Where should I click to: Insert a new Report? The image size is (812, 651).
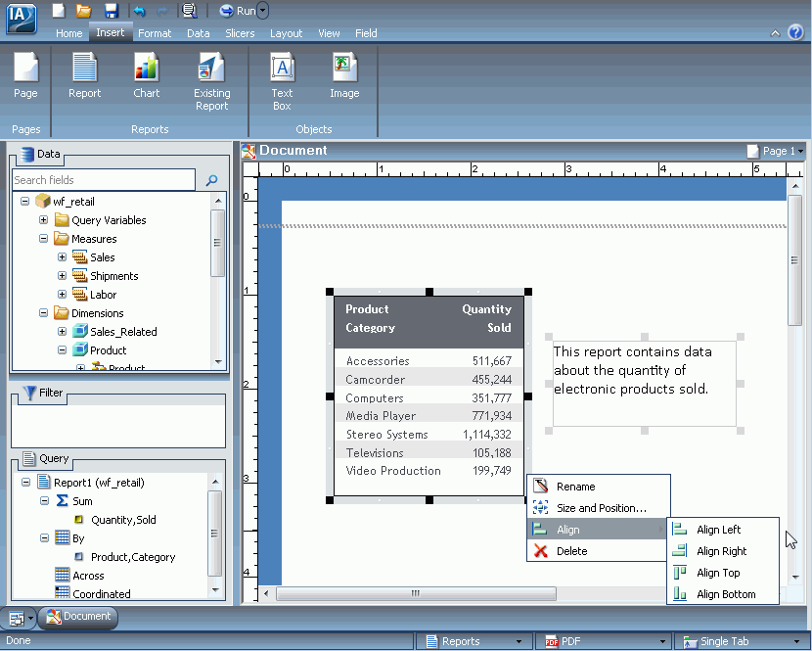[x=85, y=75]
